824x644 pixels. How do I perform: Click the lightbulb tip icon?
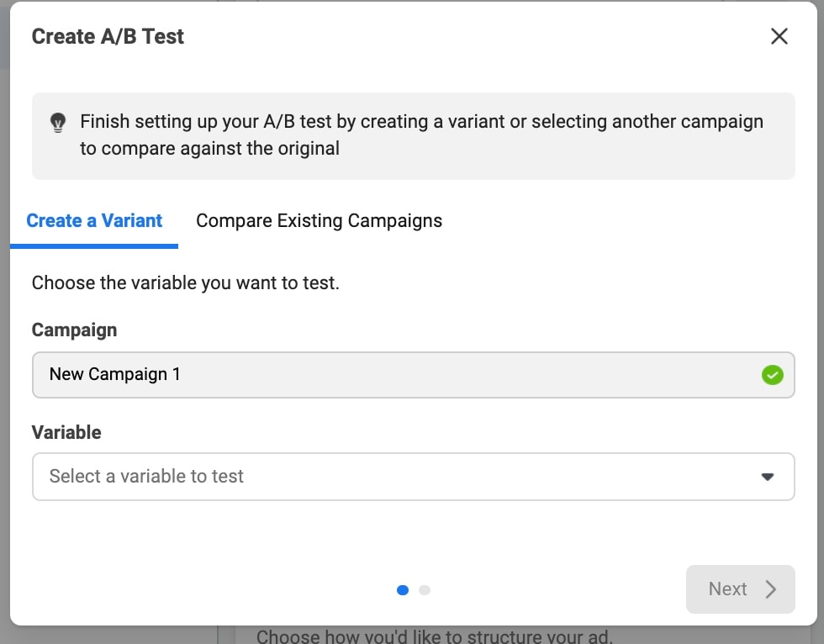pyautogui.click(x=57, y=123)
